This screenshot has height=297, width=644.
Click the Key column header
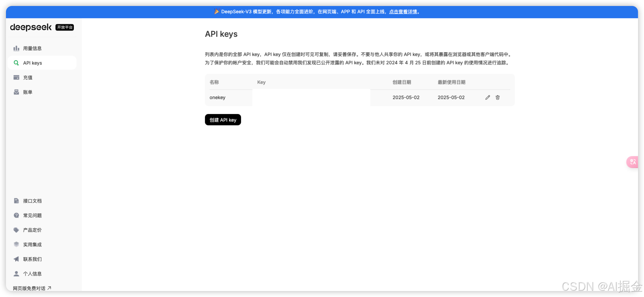[x=261, y=82]
